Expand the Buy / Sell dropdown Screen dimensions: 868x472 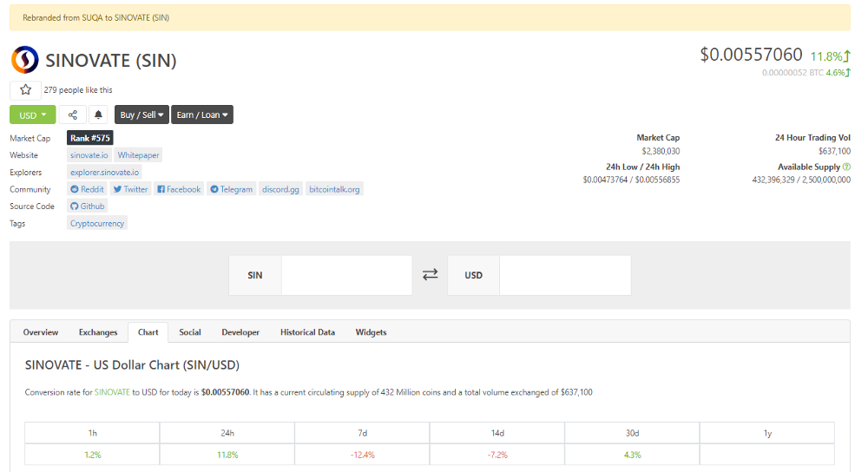click(x=141, y=115)
